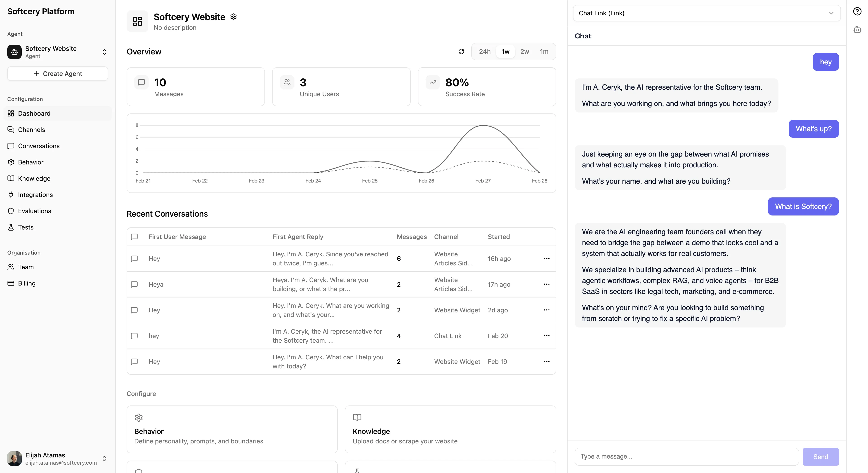Image resolution: width=868 pixels, height=473 pixels.
Task: Expand the Elijah Atamas account menu
Action: point(104,458)
